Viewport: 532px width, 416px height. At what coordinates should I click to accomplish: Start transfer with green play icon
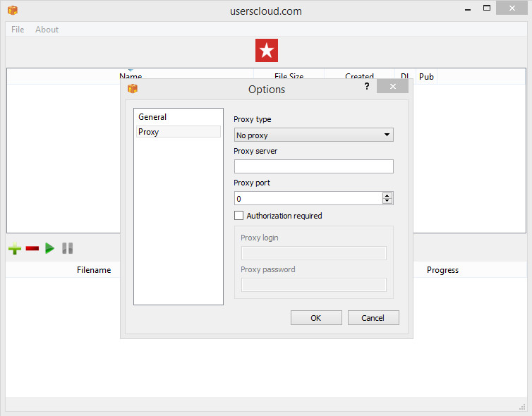point(50,248)
